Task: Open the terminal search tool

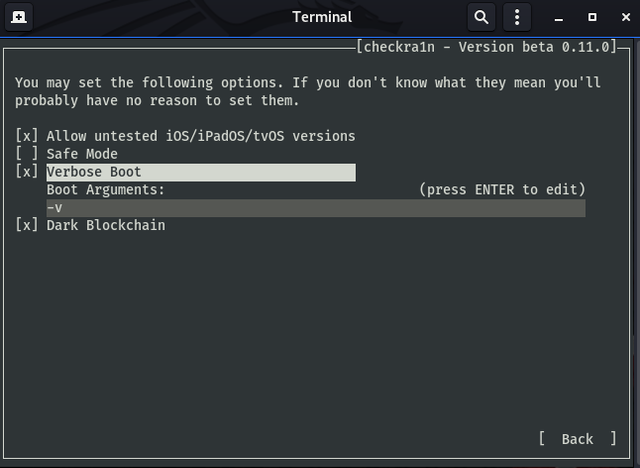Action: (x=482, y=17)
